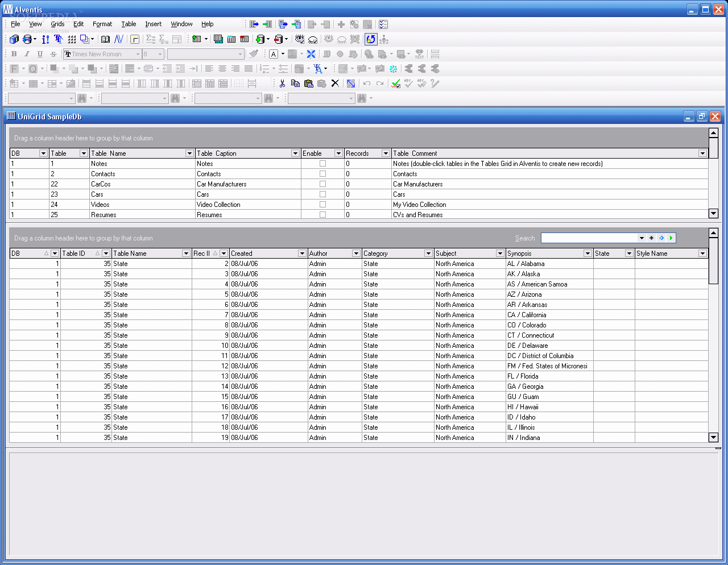Open Created column filter dropdown
728x565 pixels.
[x=302, y=254]
